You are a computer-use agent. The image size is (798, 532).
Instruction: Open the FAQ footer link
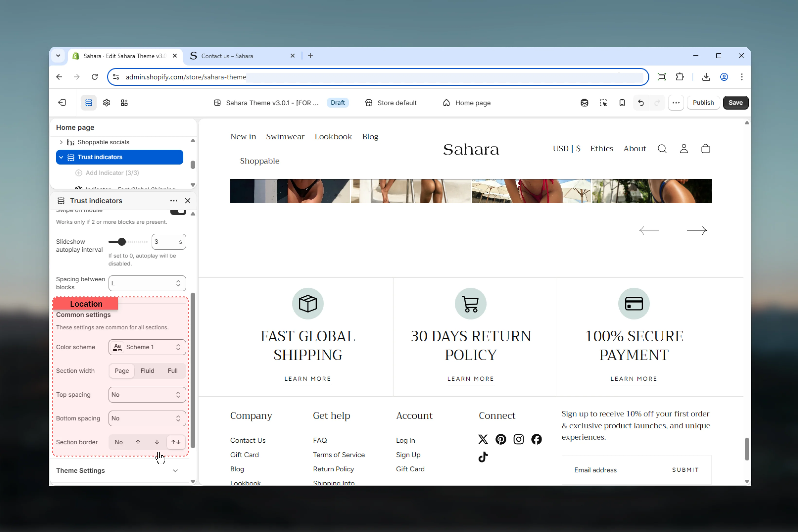click(x=320, y=440)
